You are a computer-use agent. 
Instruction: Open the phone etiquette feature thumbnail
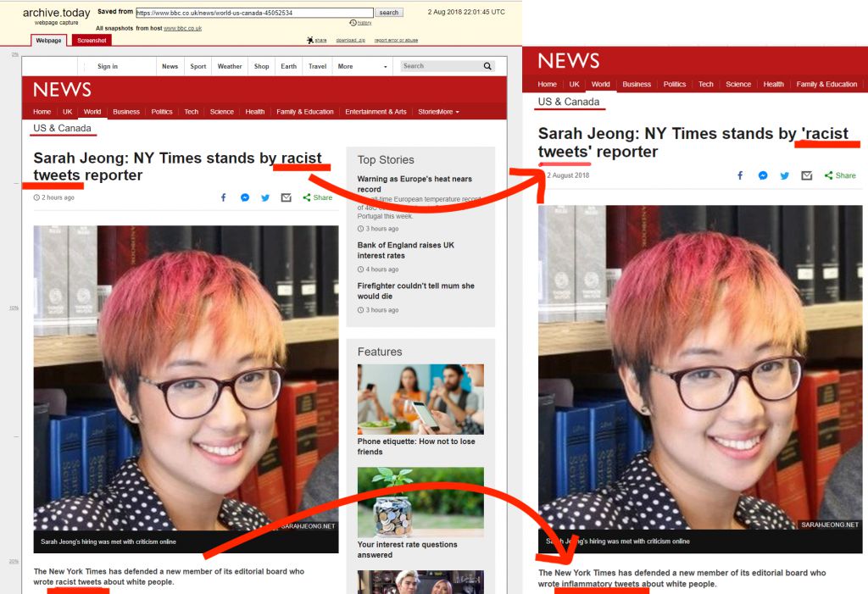coord(420,399)
